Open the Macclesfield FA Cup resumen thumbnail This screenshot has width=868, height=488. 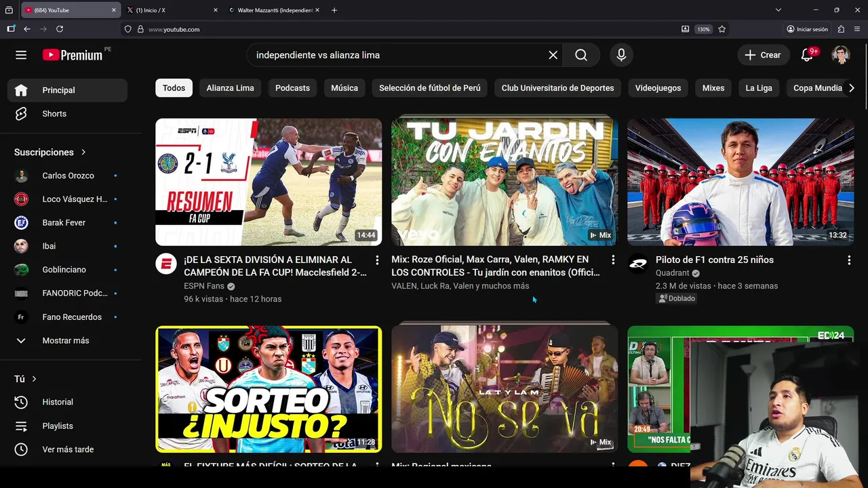tap(269, 182)
